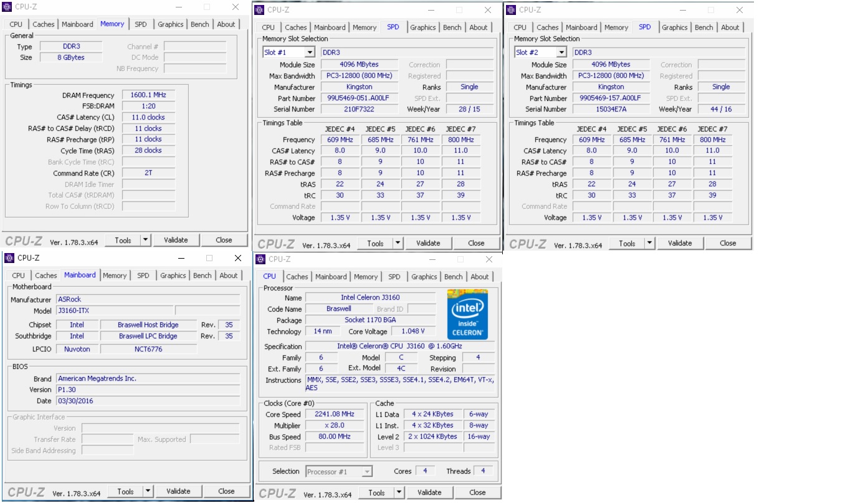Close the CPU window with its X

(x=489, y=259)
